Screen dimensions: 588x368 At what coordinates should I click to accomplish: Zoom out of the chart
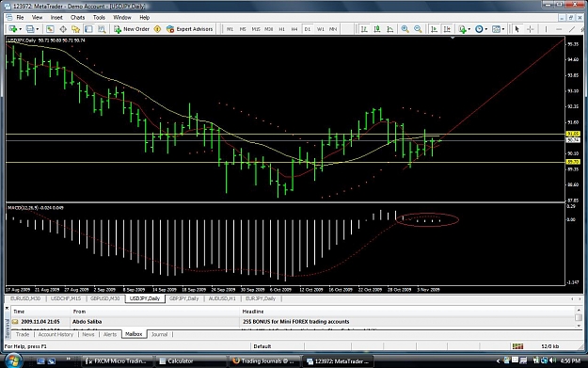coord(418,29)
